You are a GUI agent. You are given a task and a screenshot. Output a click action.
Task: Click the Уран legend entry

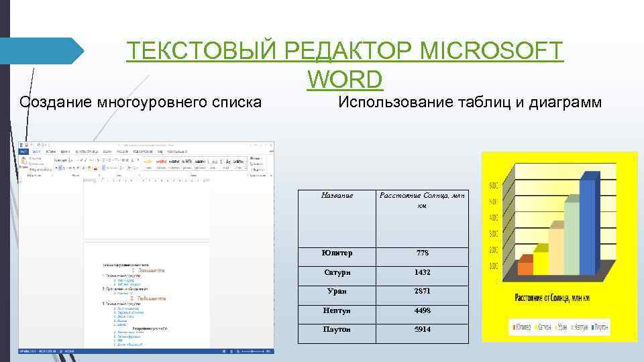561,327
